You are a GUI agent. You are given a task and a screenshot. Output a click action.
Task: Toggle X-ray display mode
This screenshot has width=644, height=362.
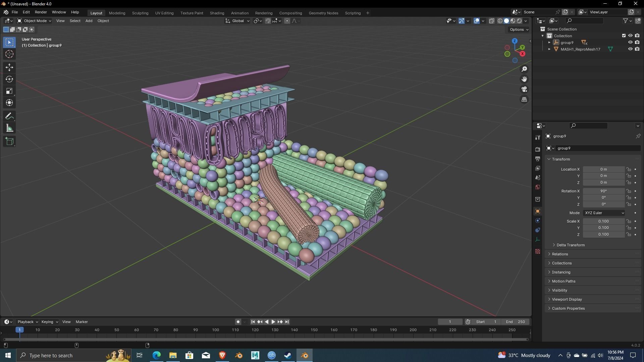point(492,21)
